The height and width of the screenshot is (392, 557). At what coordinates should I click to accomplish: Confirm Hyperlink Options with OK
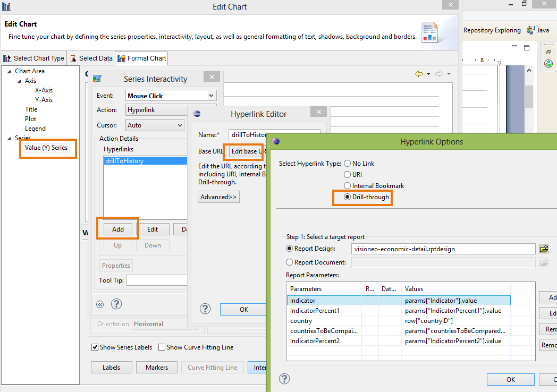pos(510,379)
